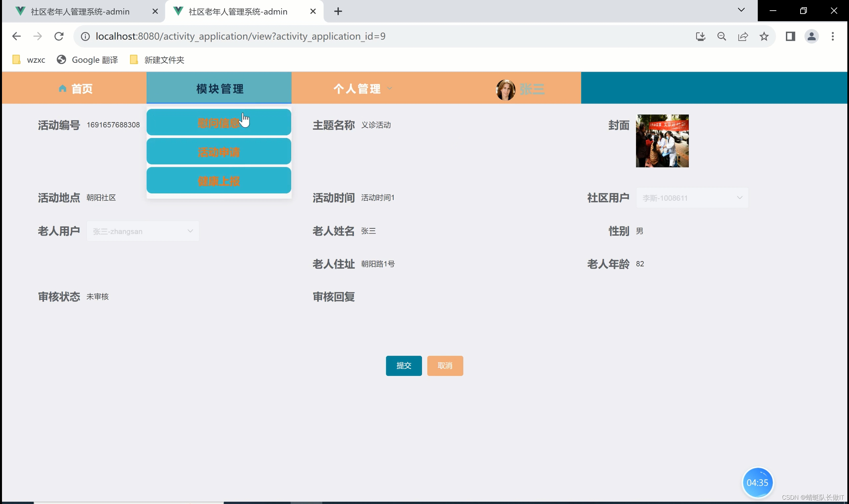This screenshot has height=504, width=849.
Task: Open the 社区用户 select dropdown
Action: pos(692,198)
